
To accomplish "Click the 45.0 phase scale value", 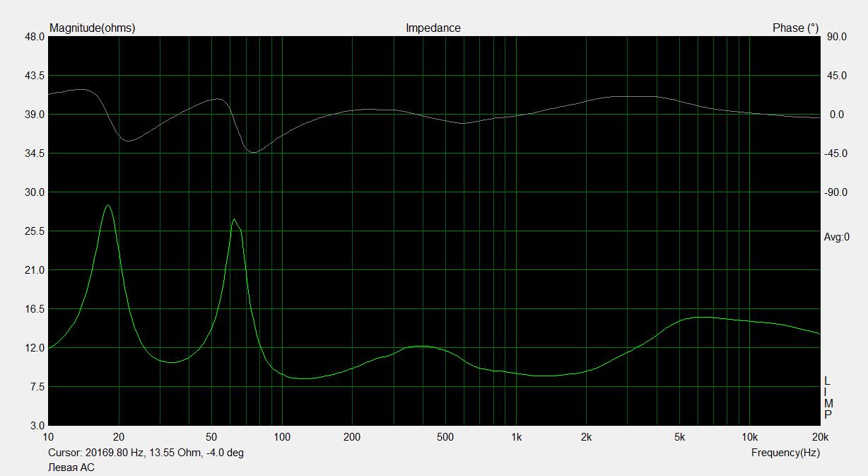I will click(x=837, y=76).
